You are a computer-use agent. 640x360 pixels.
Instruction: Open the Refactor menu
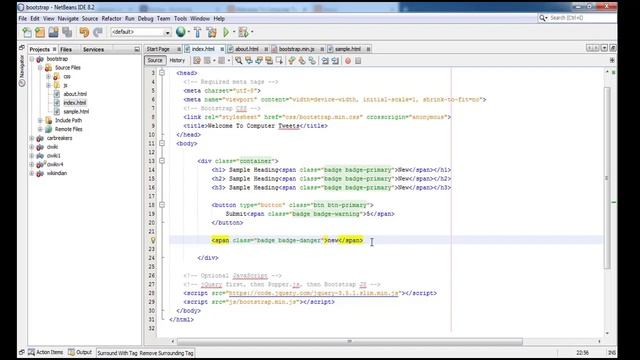[111, 19]
